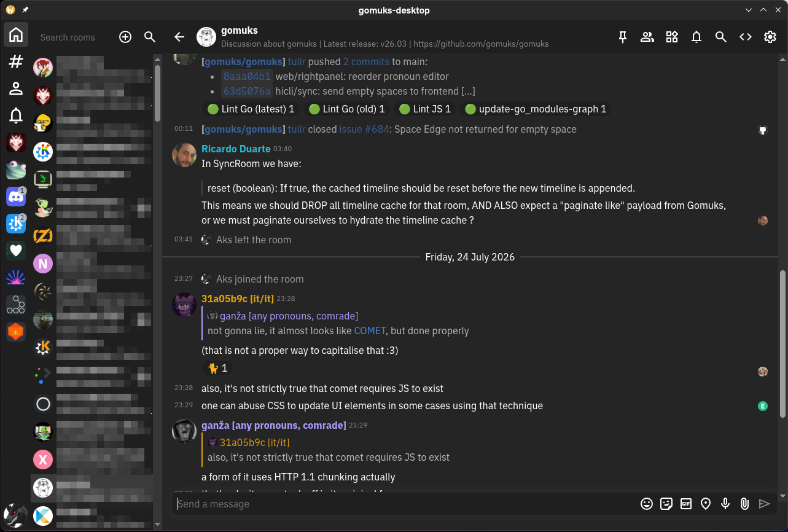Switch to the direct messages person filter
Screen dimensions: 788x532
tap(16, 88)
